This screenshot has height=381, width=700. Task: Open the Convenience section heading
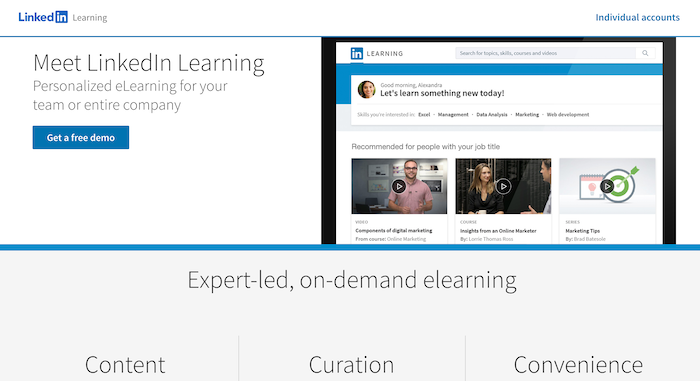(x=578, y=364)
